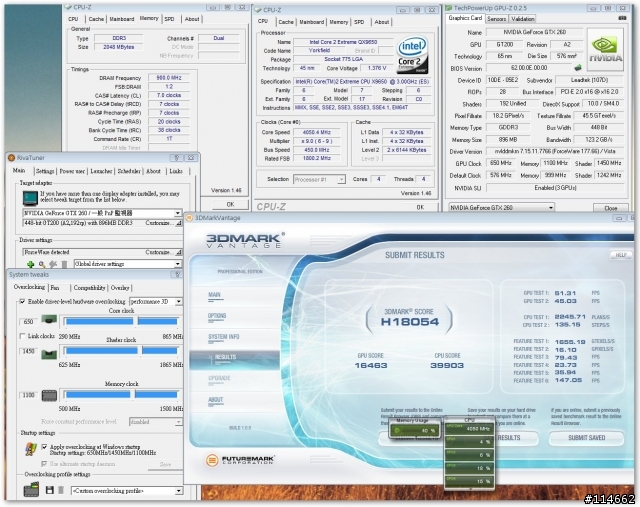Viewport: 640px width, 507px height.
Task: Click the BIOS save chip icon in GPU-Z
Action: pos(578,68)
